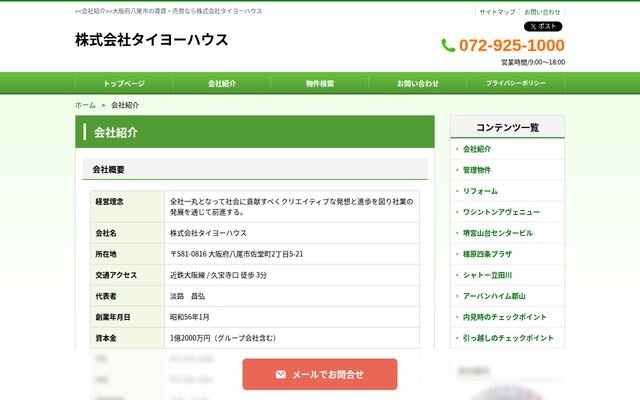Open ワシントンアヴェニュー sidebar link
Screen dimensions: 640x400
click(501, 212)
